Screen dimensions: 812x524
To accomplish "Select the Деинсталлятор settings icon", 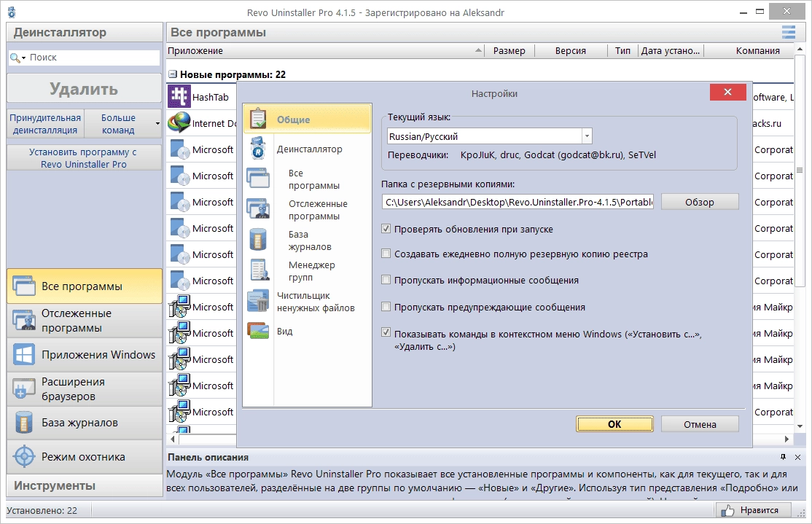I will pos(258,148).
